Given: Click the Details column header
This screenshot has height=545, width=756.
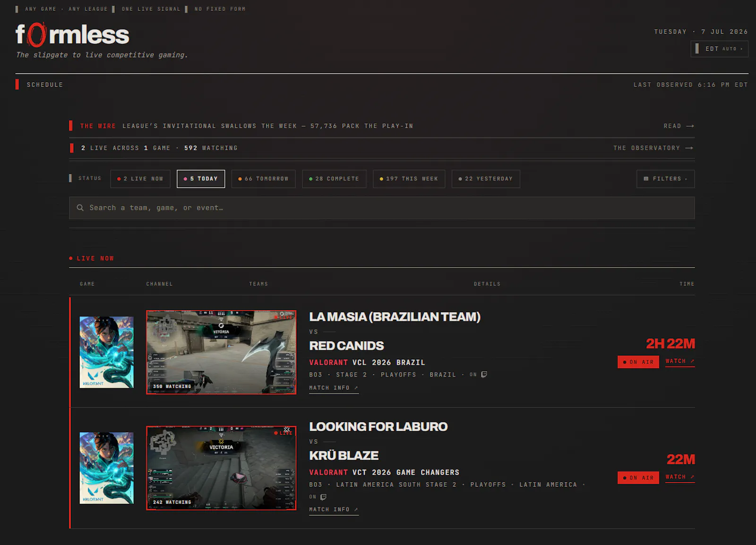Looking at the screenshot, I should point(487,284).
